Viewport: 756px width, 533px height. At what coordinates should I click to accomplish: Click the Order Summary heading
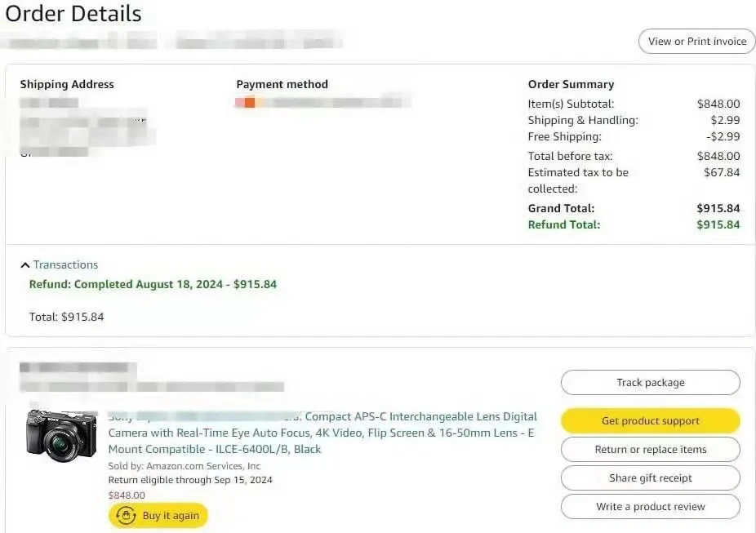[x=571, y=84]
